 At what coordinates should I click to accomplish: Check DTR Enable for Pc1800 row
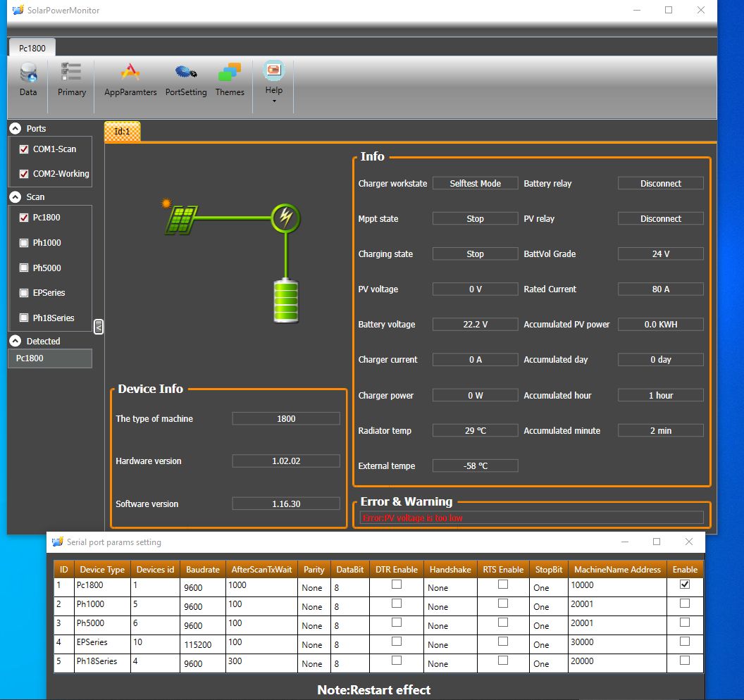(x=397, y=585)
